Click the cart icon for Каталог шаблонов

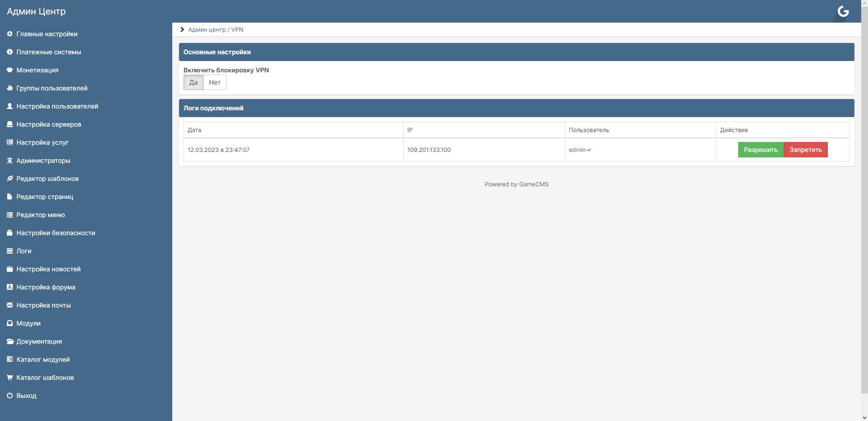click(x=9, y=378)
